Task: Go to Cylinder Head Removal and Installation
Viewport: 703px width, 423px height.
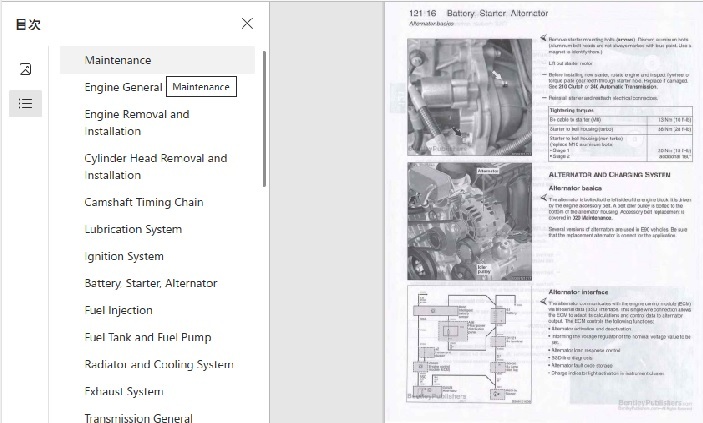Action: pos(157,166)
